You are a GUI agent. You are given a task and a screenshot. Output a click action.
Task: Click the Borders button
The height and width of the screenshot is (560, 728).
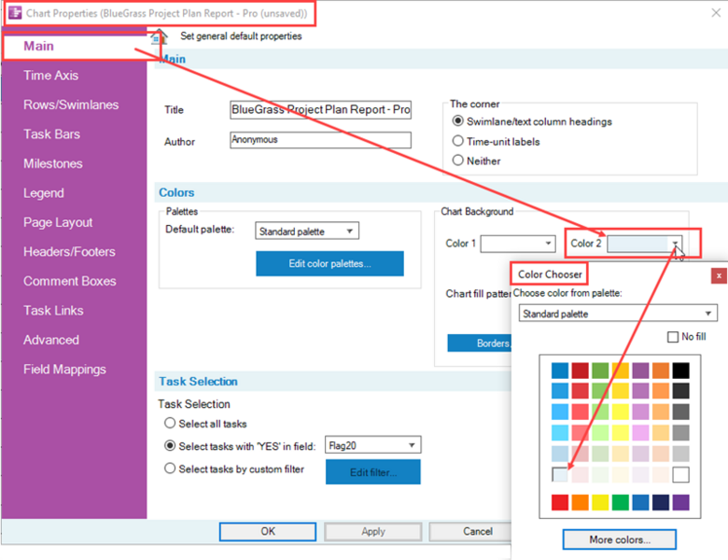coord(480,343)
